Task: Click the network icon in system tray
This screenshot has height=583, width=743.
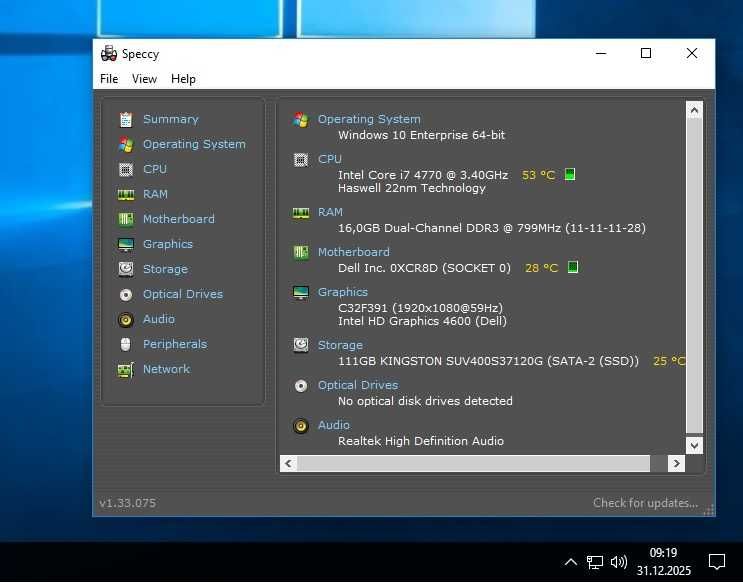Action: (595, 563)
